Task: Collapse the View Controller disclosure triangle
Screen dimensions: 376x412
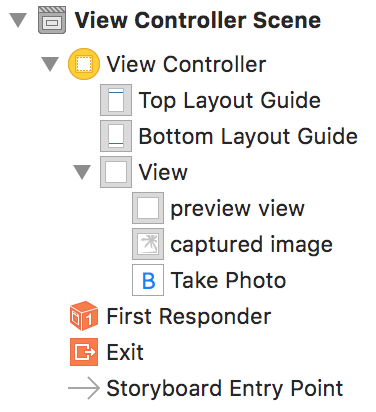Action: pos(50,64)
